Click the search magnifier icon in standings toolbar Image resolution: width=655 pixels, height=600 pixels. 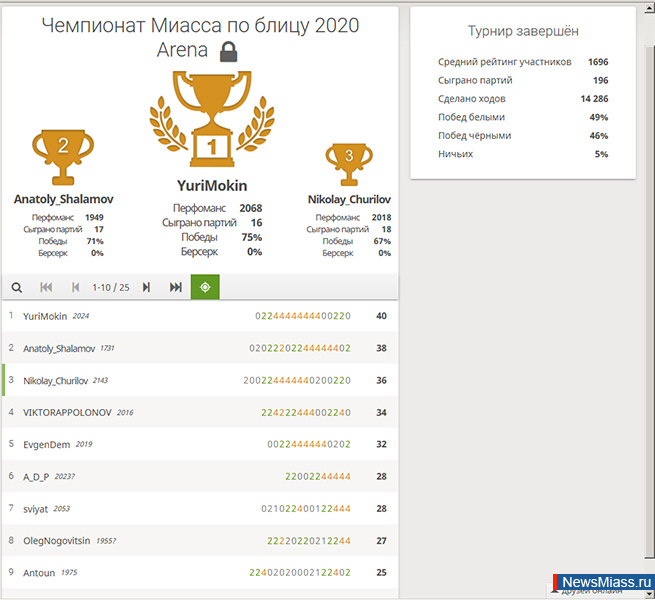tap(17, 287)
